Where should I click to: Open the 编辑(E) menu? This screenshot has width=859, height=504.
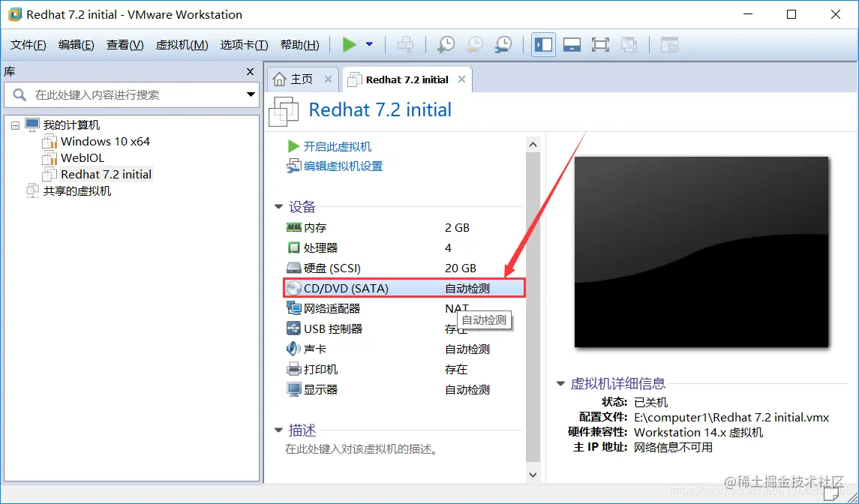[77, 45]
